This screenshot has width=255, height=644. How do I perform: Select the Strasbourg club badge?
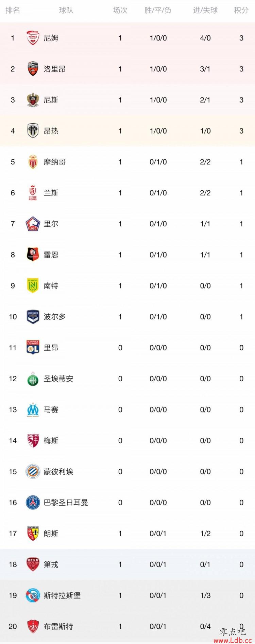pyautogui.click(x=33, y=595)
